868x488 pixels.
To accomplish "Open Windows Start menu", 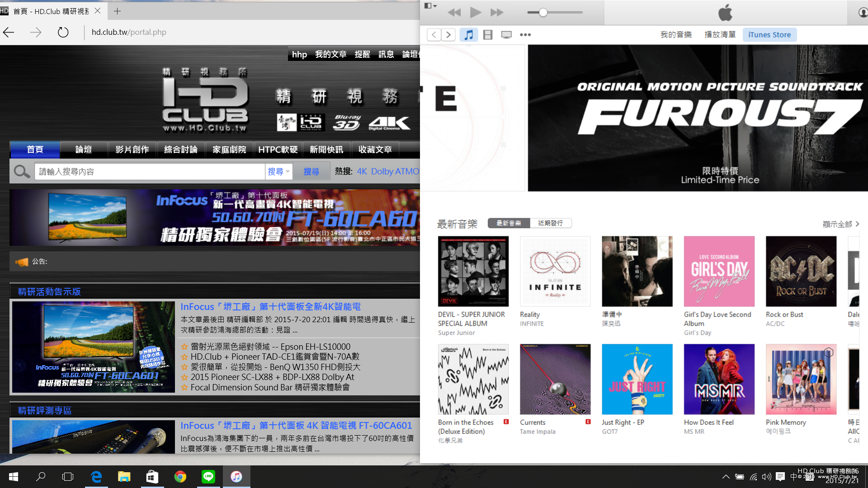I will point(13,477).
